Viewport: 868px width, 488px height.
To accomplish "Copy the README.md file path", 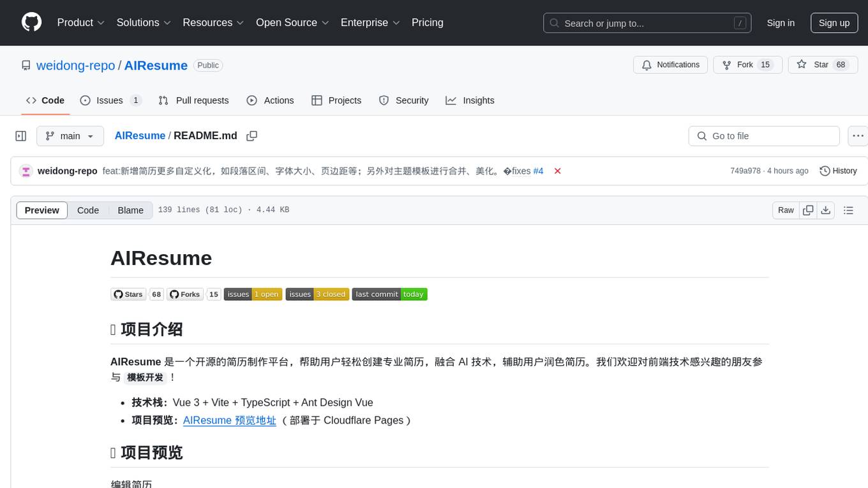I will (251, 136).
